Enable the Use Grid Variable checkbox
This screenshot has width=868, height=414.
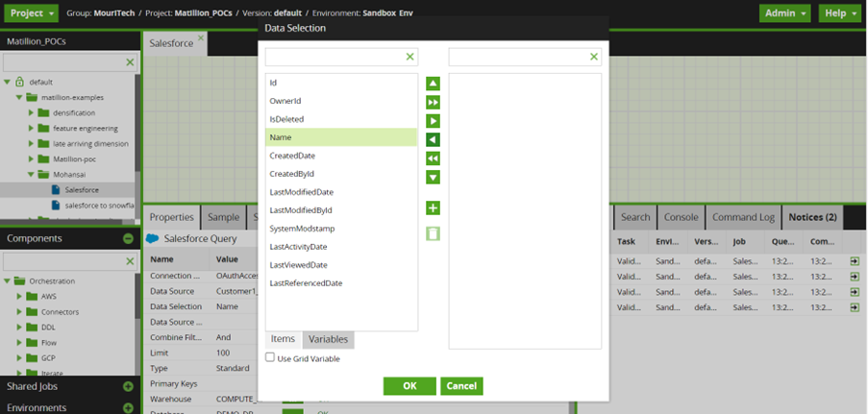(x=270, y=358)
